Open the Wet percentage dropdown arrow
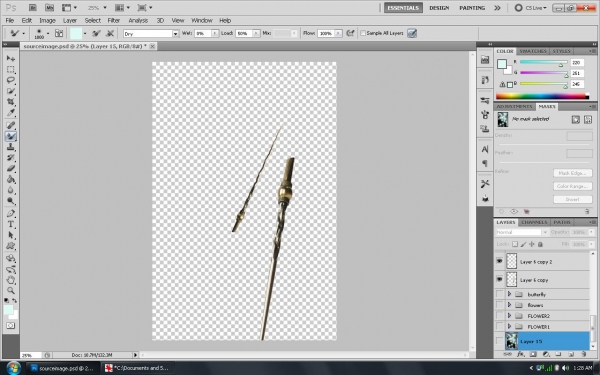The height and width of the screenshot is (375, 600). tap(215, 34)
